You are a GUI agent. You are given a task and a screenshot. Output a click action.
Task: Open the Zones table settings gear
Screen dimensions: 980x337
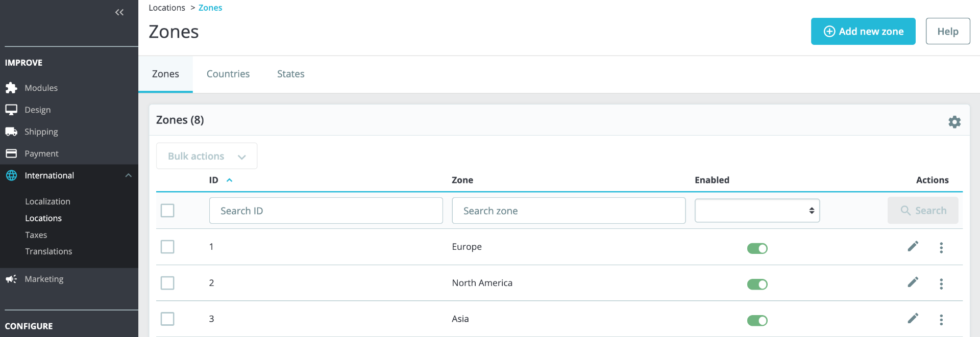(954, 122)
